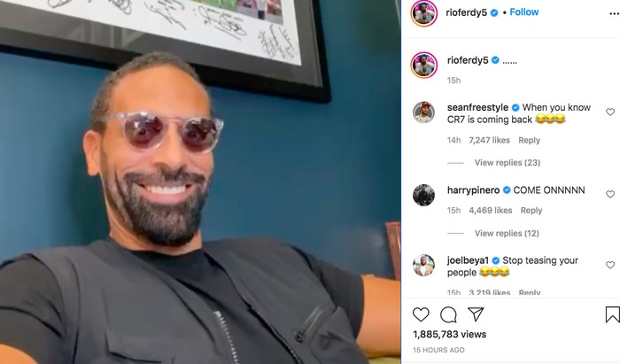Open harrypinero username link
The height and width of the screenshot is (364, 620).
(473, 190)
